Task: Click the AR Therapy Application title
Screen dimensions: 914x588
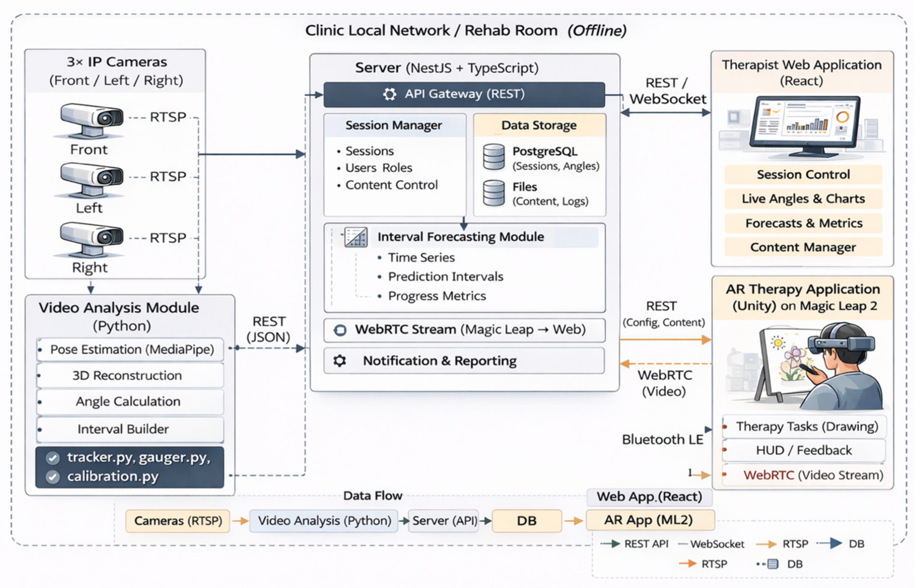Action: (803, 298)
